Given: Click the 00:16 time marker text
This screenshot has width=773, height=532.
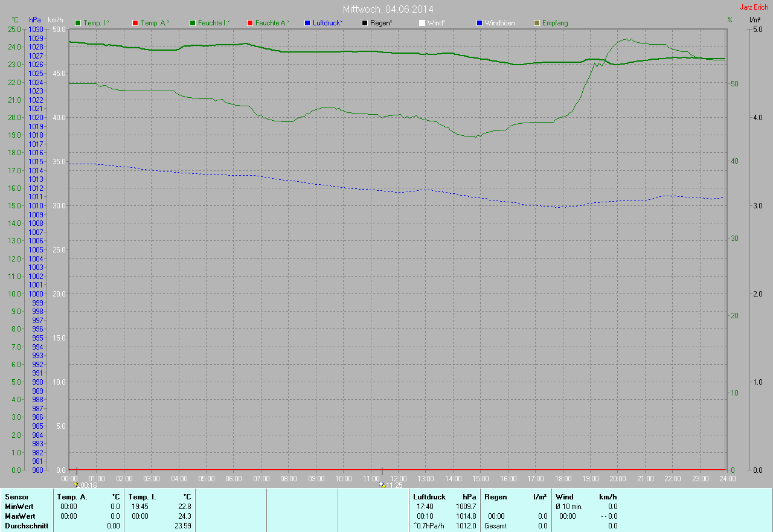Looking at the screenshot, I should click(88, 485).
